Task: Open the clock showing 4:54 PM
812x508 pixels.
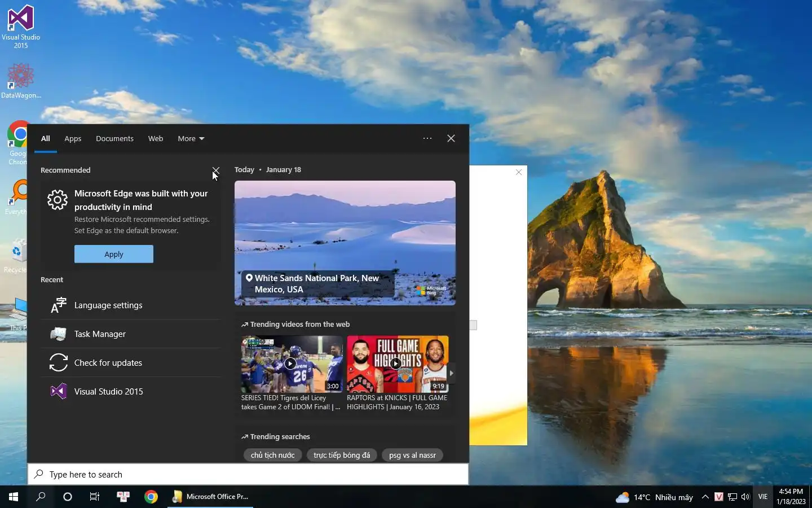Action: (x=791, y=497)
